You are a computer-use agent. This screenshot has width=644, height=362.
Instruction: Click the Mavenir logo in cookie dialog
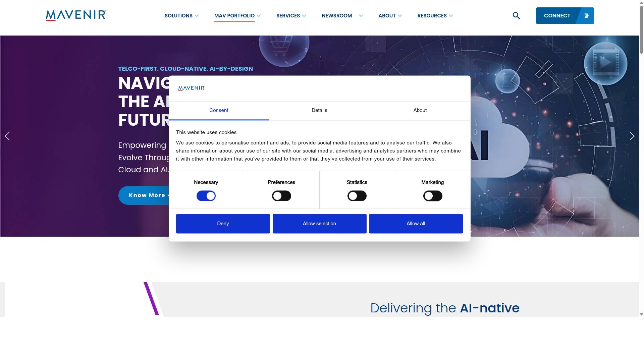click(191, 88)
